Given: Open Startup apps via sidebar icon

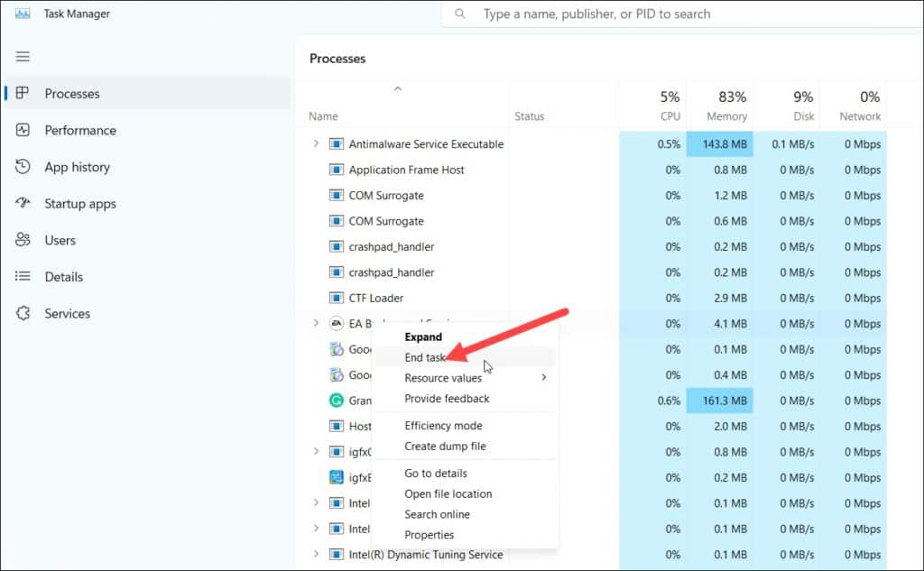Looking at the screenshot, I should (x=23, y=204).
